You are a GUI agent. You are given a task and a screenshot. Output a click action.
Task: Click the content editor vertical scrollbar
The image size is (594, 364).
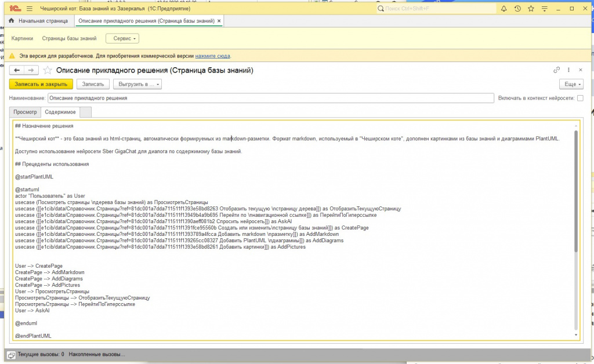pyautogui.click(x=576, y=191)
